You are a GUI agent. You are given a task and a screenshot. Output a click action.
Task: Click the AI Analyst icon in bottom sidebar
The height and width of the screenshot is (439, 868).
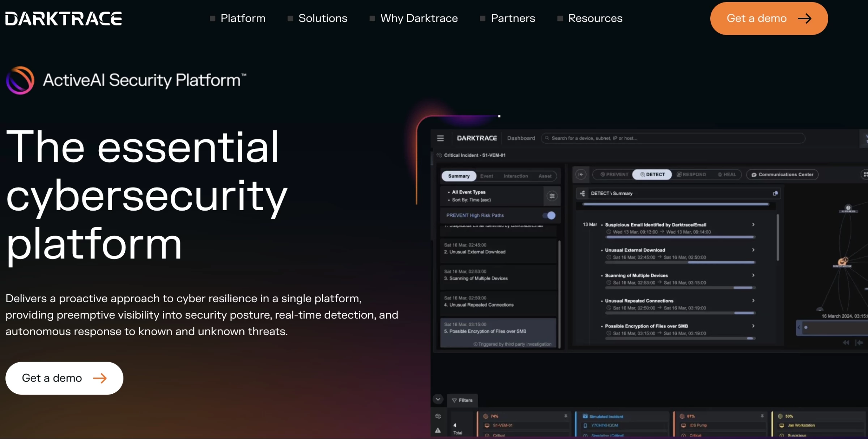click(438, 416)
